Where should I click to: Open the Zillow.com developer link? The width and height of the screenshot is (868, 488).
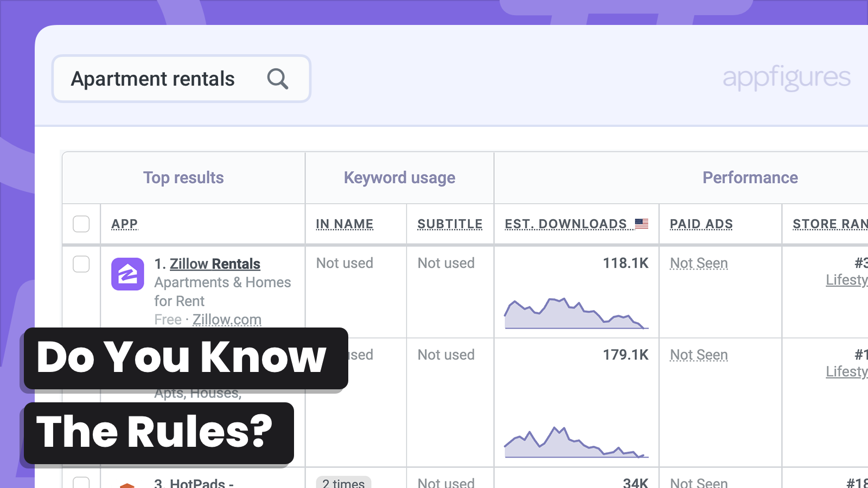(x=227, y=319)
